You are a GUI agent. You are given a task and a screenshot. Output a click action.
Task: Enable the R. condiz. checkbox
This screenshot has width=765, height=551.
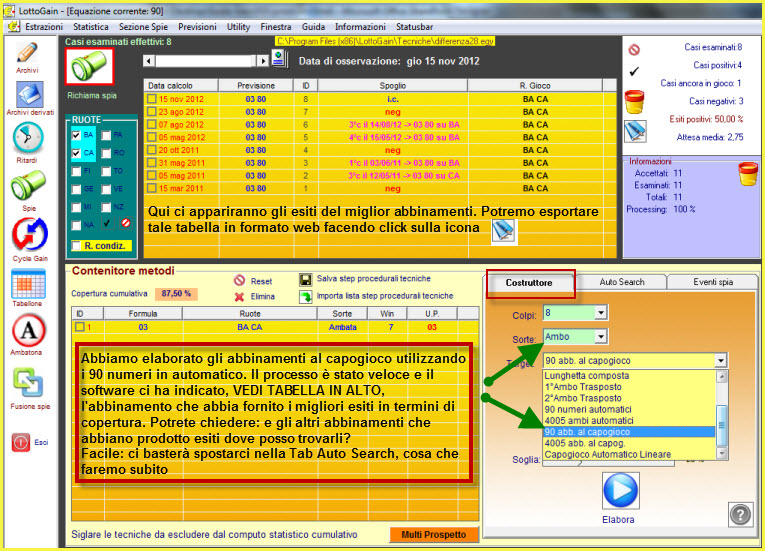coord(76,245)
